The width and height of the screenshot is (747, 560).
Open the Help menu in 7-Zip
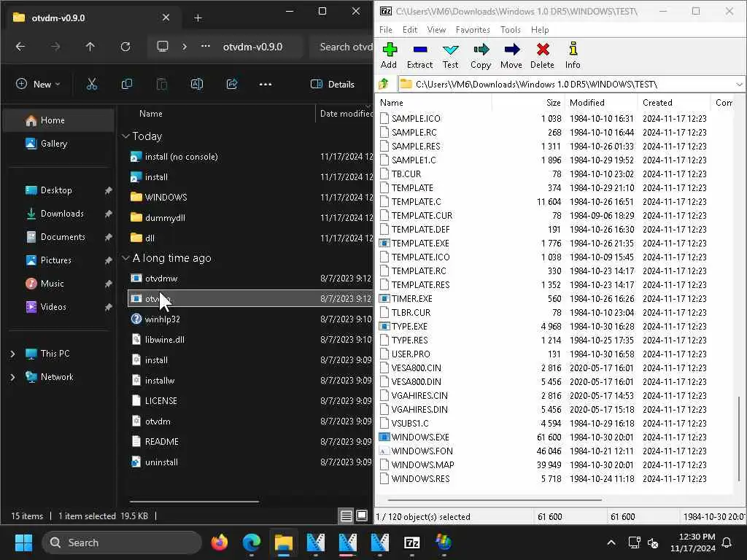pyautogui.click(x=540, y=29)
